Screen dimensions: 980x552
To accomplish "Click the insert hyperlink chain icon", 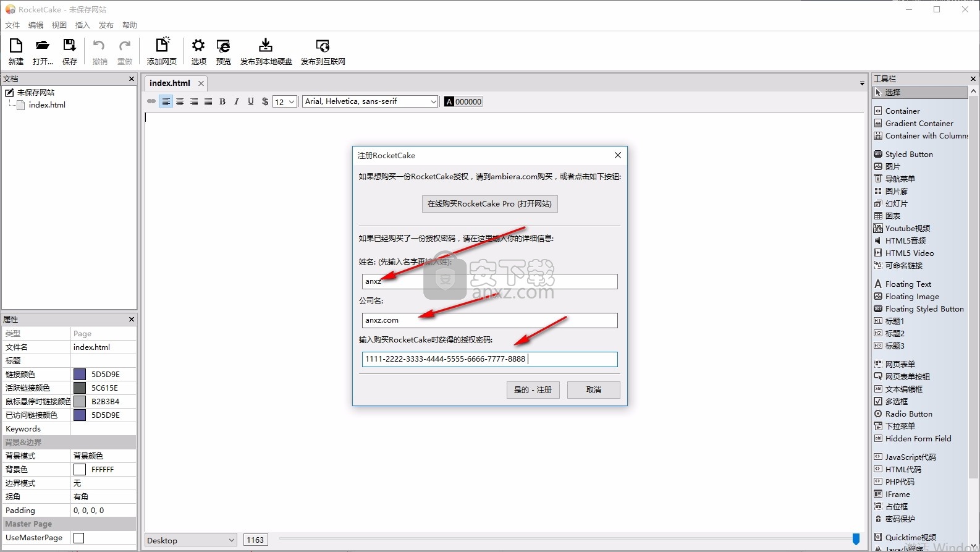I will 151,101.
